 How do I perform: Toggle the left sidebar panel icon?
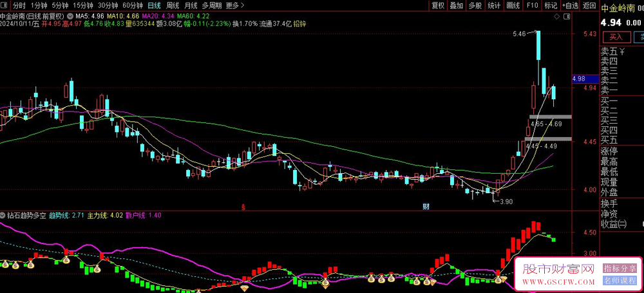coord(5,5)
